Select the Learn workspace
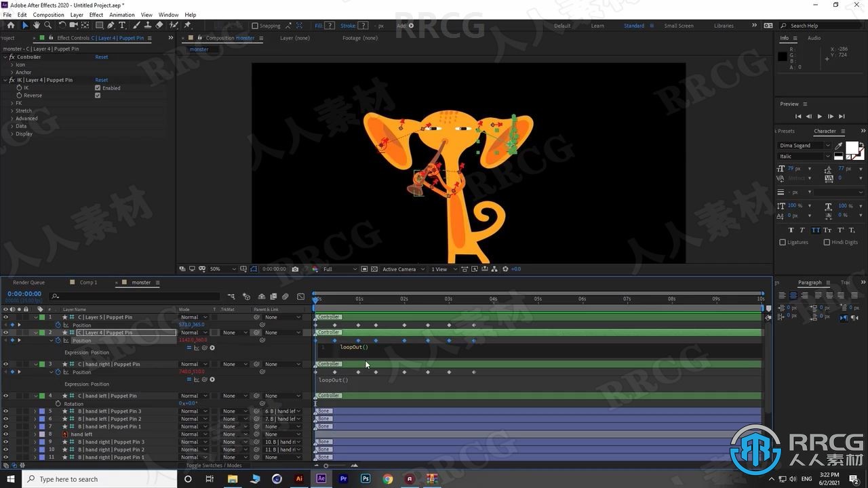This screenshot has height=488, width=868. 597,26
